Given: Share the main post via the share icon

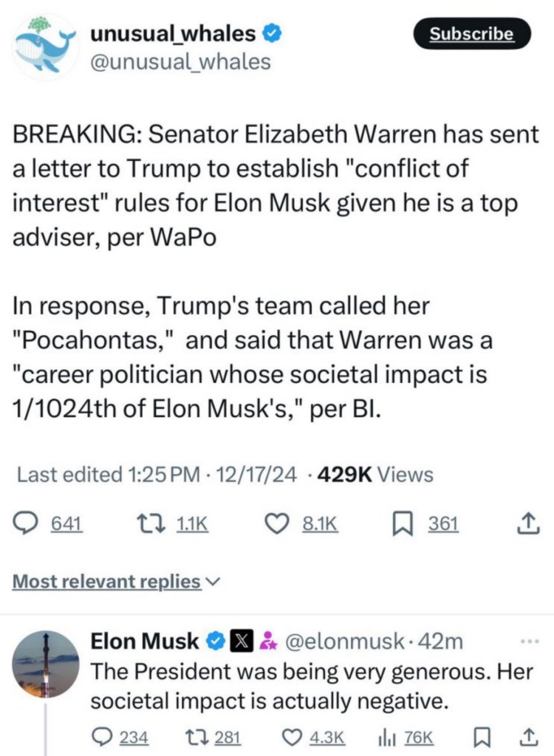Looking at the screenshot, I should pyautogui.click(x=525, y=524).
